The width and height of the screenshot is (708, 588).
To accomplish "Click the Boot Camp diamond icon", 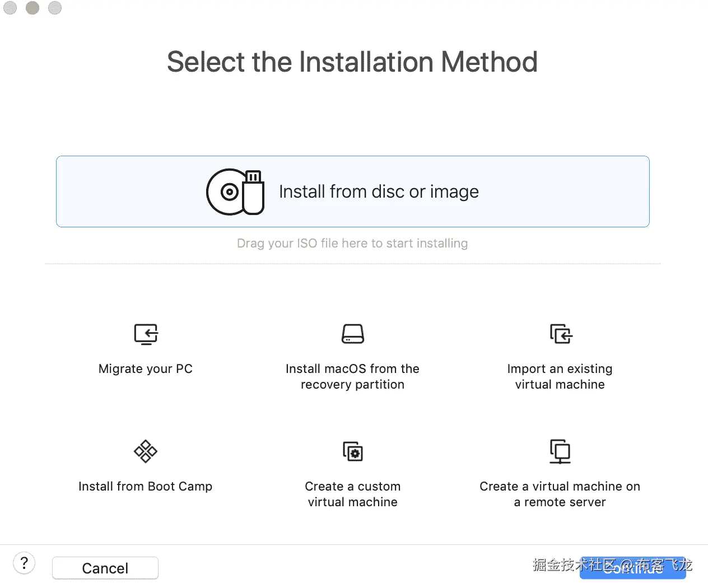I will click(146, 451).
